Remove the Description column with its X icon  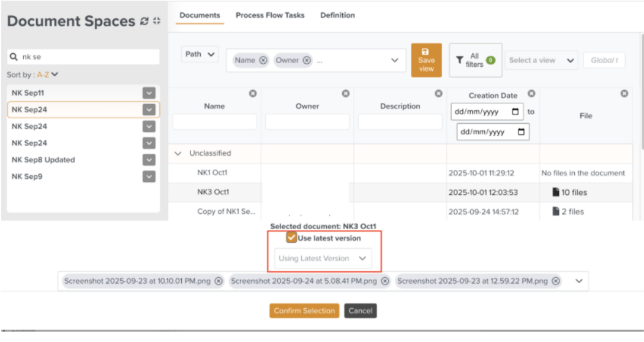(x=438, y=93)
